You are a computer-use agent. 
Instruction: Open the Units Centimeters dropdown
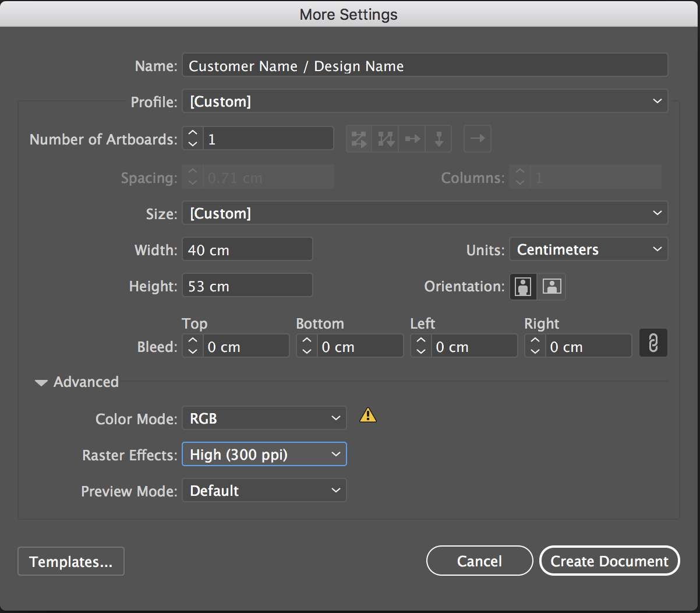589,249
